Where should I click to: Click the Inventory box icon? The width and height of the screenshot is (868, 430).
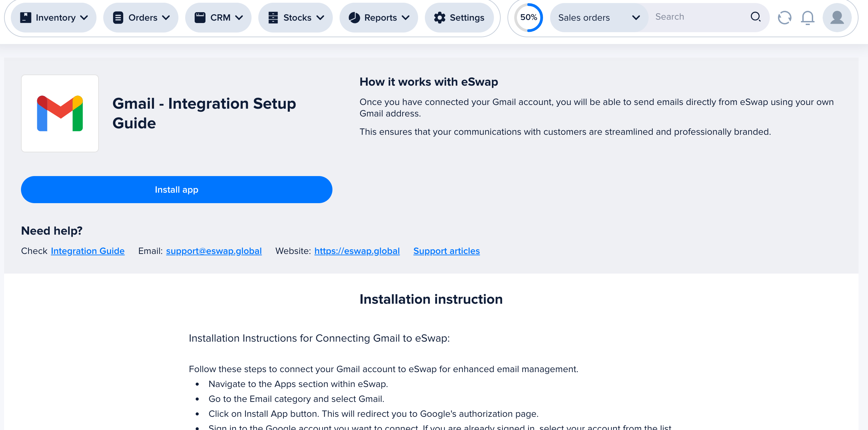(25, 18)
